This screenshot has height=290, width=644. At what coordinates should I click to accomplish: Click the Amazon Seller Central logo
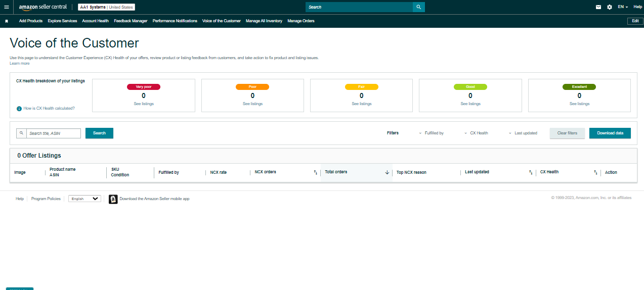[43, 7]
